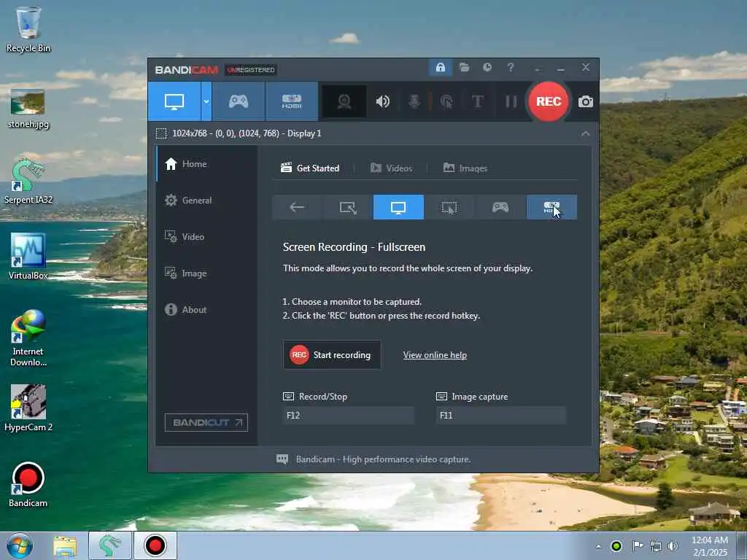Open help question mark icon

(510, 68)
